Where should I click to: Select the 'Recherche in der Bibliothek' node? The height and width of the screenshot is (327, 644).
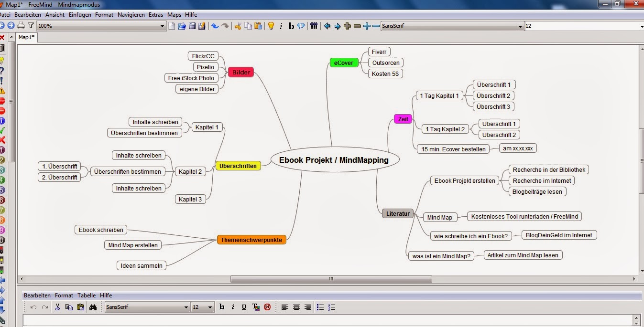click(x=549, y=169)
